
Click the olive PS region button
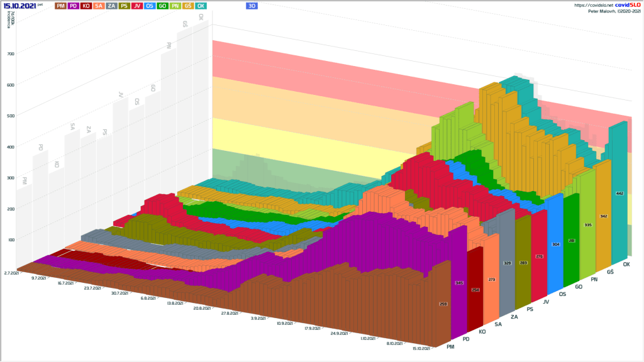pos(124,6)
